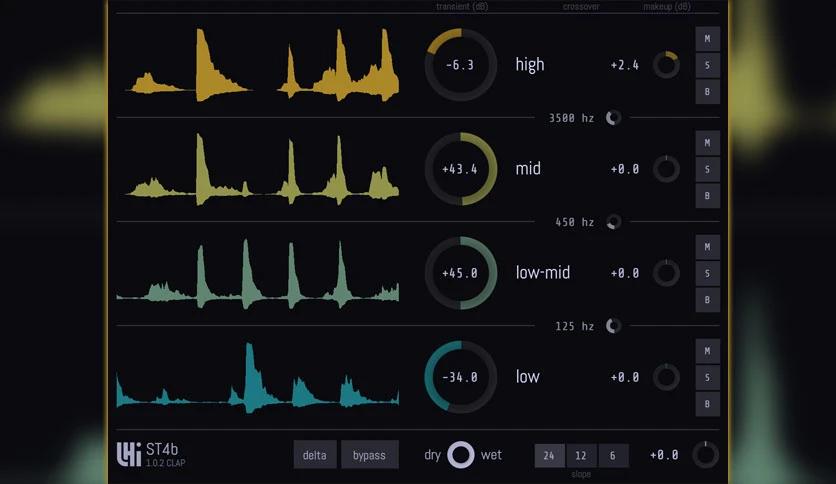
Task: Select the 6 dB slope
Action: (613, 455)
